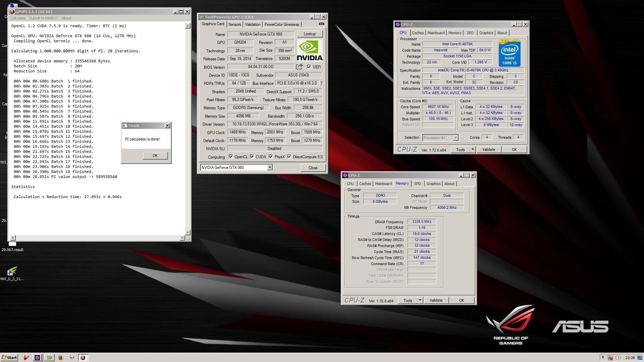Click the white fox mask taskbar icon
This screenshot has width=644, height=362.
[72, 358]
